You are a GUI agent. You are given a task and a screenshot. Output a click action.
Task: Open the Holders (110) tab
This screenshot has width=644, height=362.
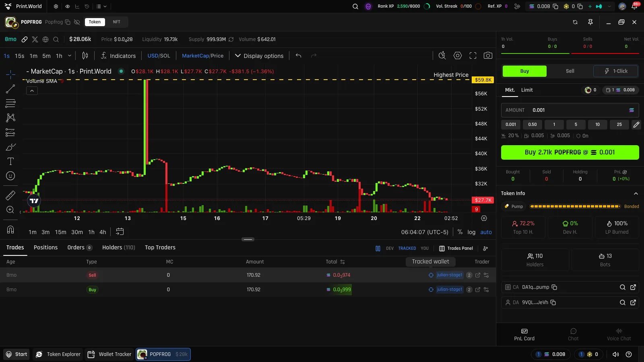119,247
